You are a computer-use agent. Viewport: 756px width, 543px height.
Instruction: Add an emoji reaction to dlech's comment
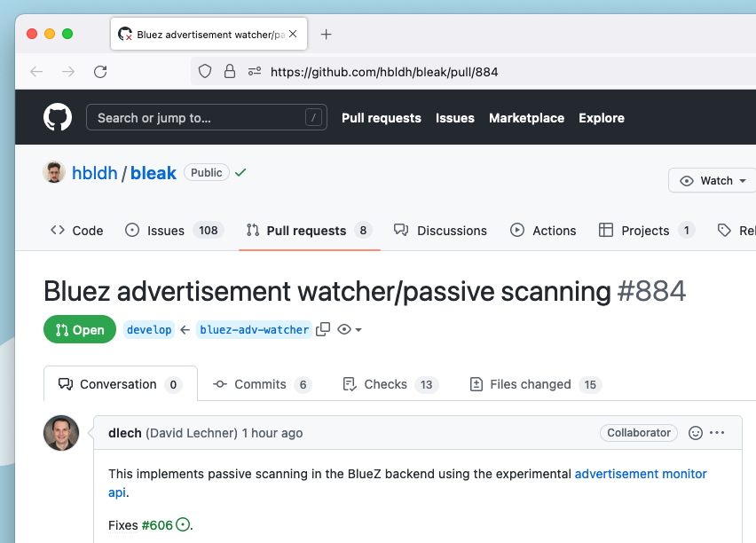[x=696, y=433]
